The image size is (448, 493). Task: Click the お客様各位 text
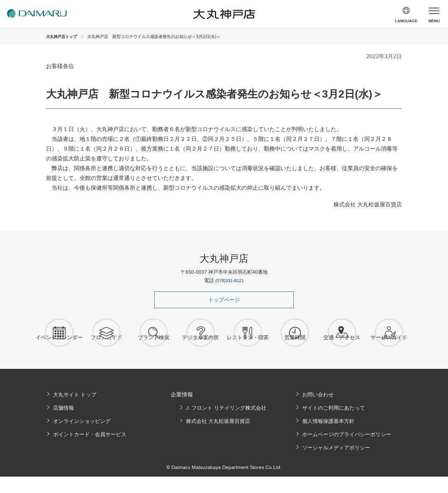pyautogui.click(x=60, y=66)
